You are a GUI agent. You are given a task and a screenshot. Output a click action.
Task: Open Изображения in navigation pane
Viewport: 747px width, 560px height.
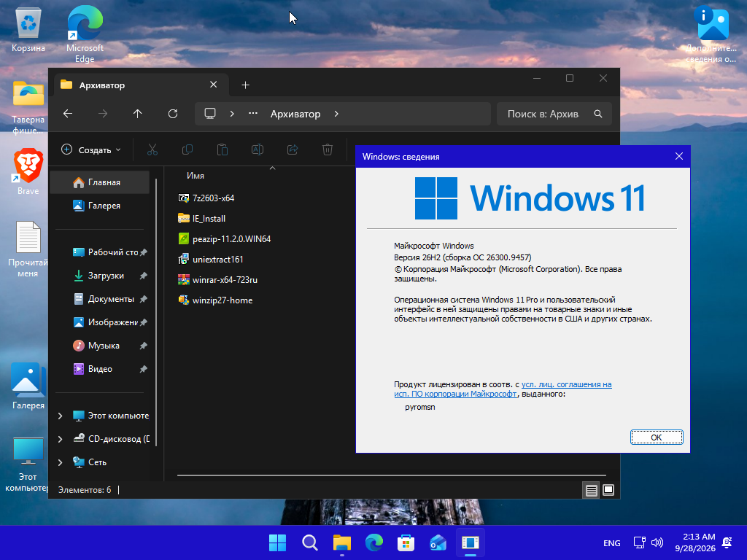coord(99,322)
